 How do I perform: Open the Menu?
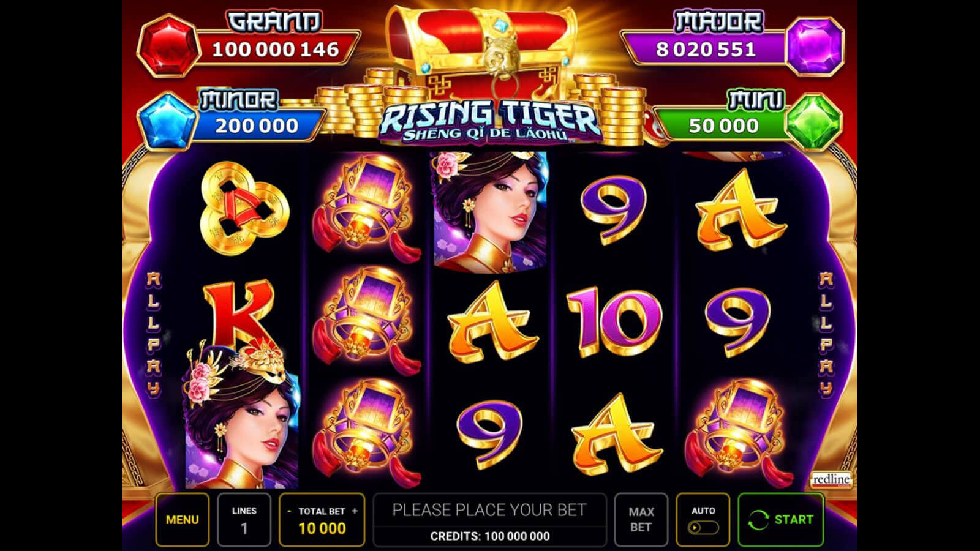click(182, 520)
